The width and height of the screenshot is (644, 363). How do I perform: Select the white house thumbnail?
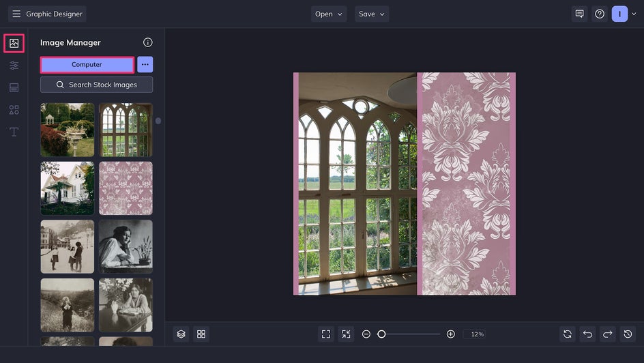pos(68,188)
